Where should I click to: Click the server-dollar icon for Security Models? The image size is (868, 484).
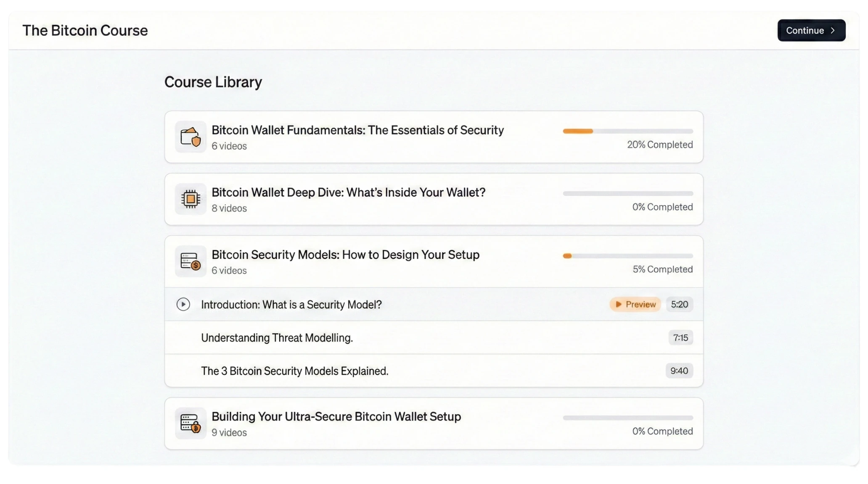191,261
